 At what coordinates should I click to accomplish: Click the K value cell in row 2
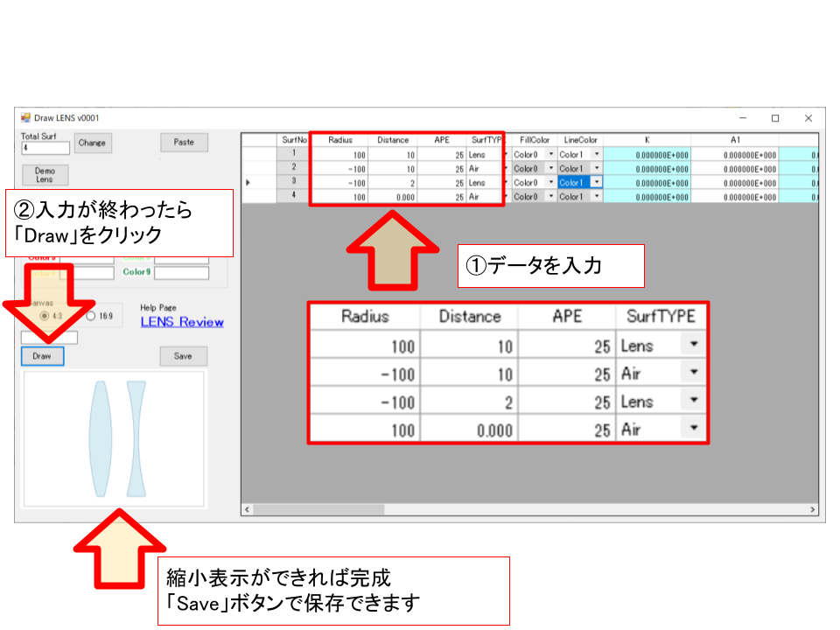(647, 168)
